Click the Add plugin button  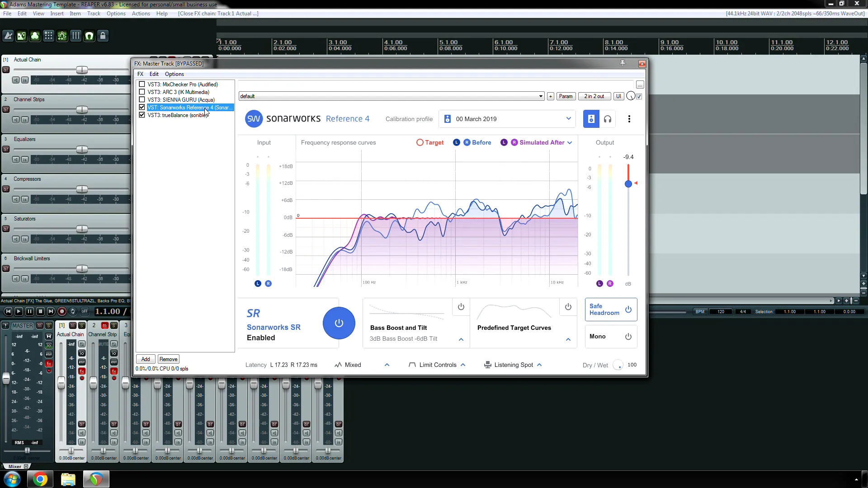[x=145, y=359]
